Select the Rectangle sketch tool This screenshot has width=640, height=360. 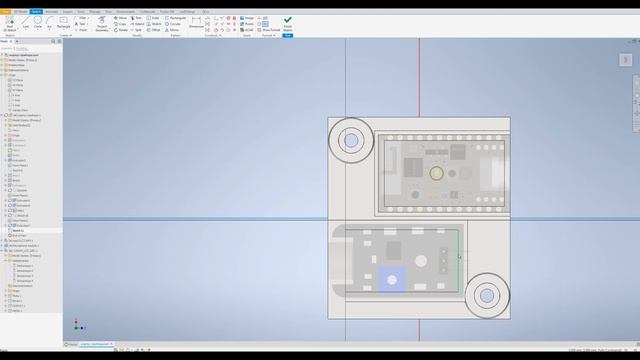coord(63,22)
